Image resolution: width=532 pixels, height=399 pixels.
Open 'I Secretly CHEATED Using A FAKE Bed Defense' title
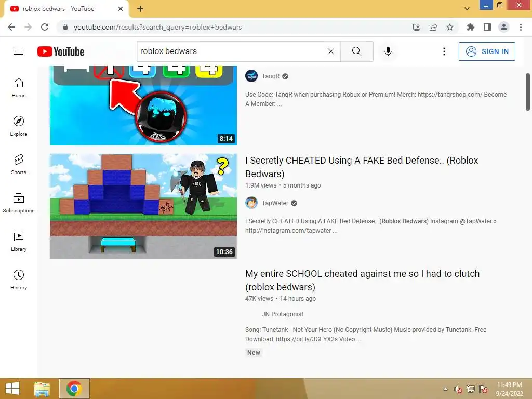coord(362,167)
